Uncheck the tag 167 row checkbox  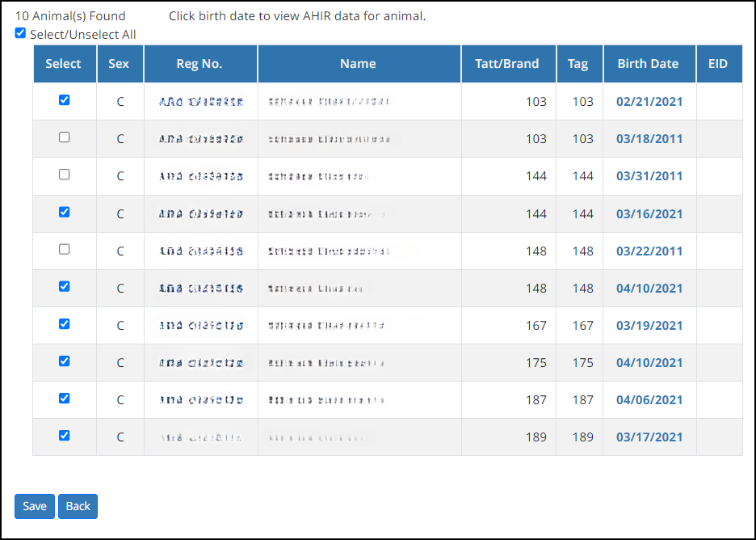tap(64, 324)
